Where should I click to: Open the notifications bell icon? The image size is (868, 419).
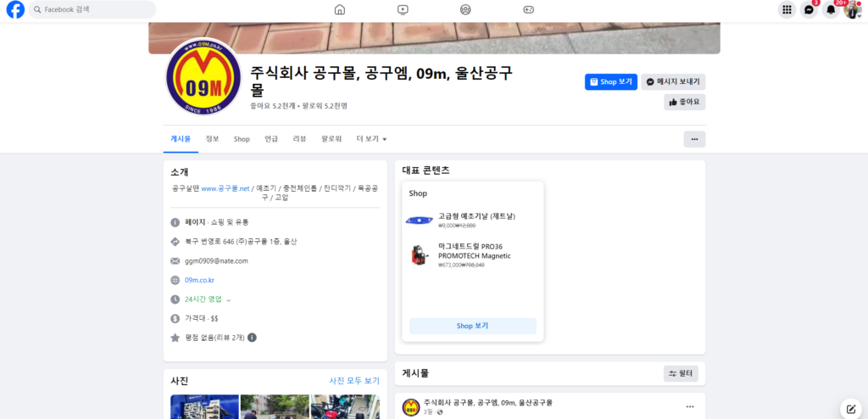coord(831,9)
